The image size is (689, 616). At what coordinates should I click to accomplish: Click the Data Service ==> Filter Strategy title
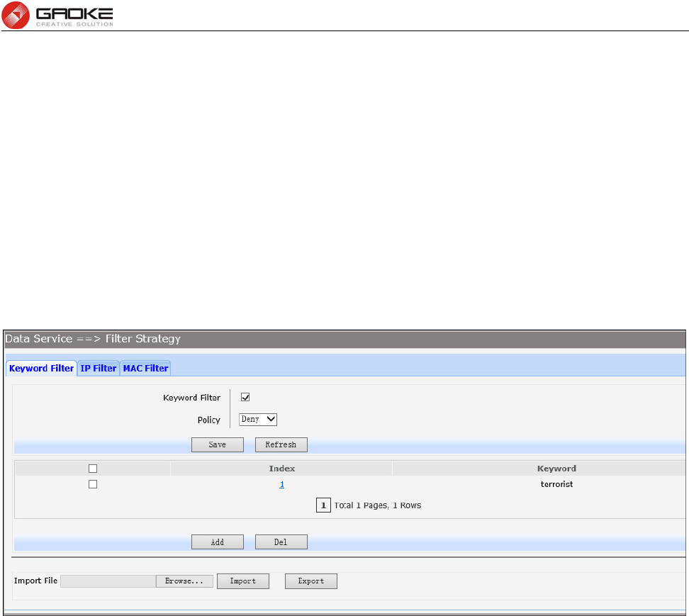pos(93,339)
